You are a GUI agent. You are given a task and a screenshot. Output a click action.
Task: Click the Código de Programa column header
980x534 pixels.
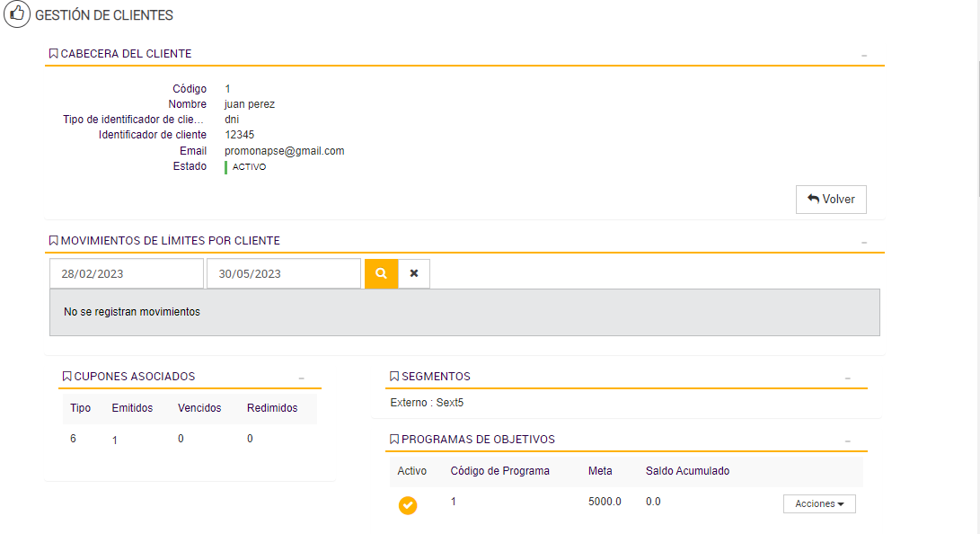click(500, 471)
